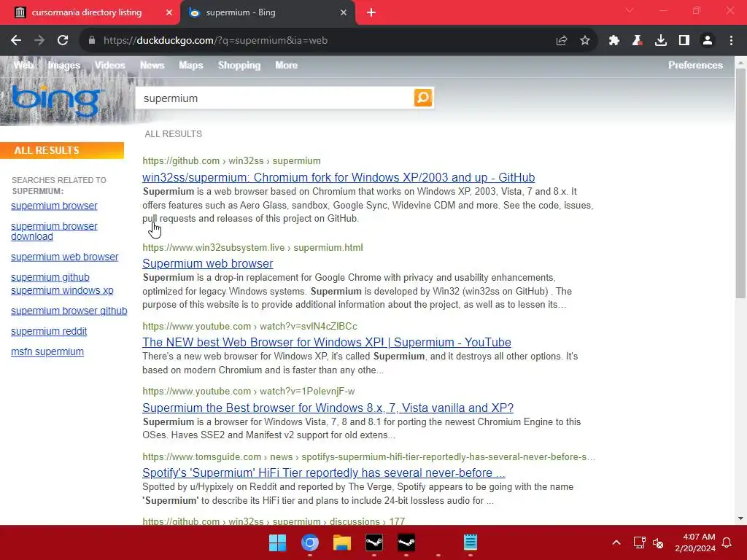Click the forward navigation arrow
This screenshot has height=560, width=747.
[39, 41]
